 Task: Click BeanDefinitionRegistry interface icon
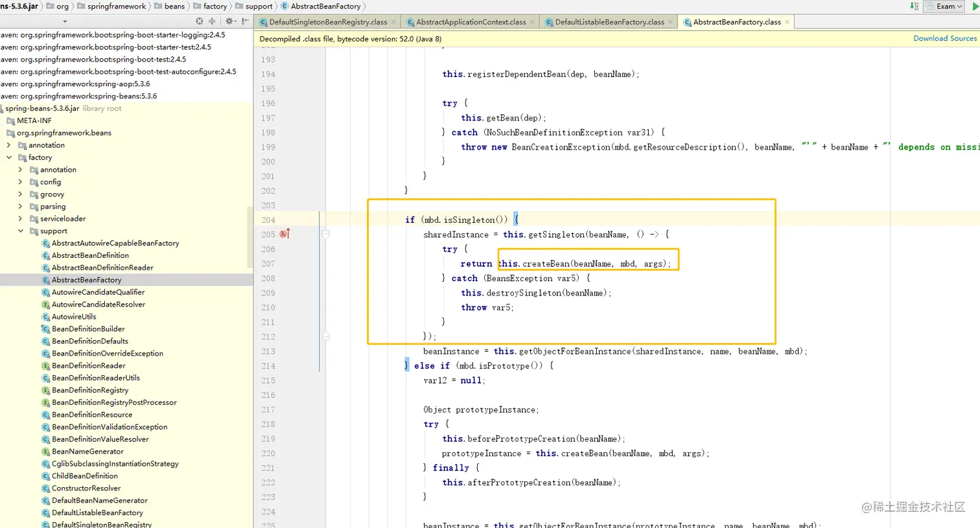[46, 391]
